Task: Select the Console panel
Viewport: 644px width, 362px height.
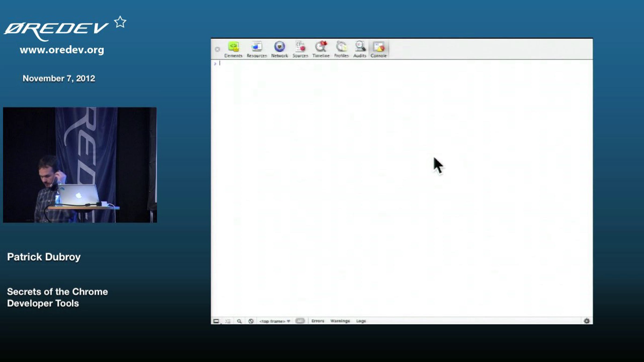Action: click(378, 50)
